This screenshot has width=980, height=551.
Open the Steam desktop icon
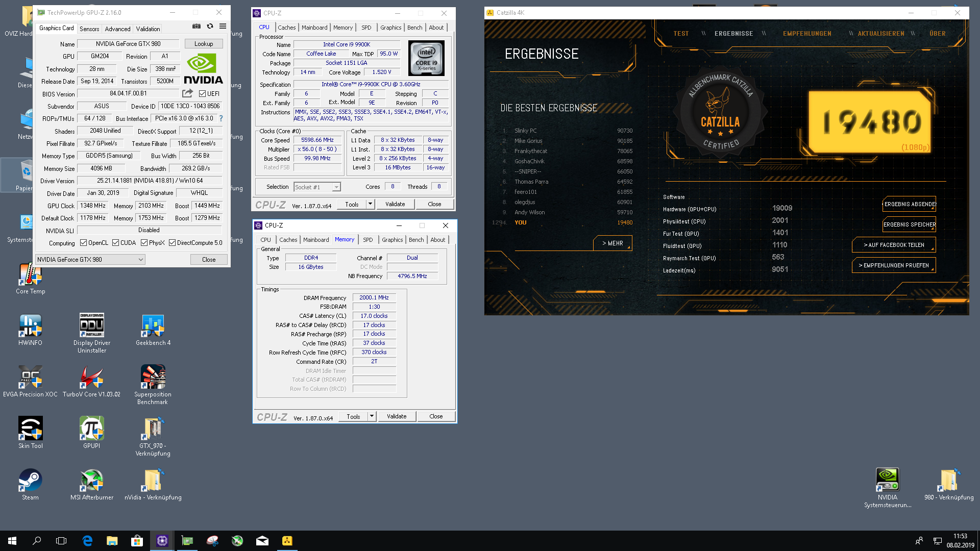click(31, 485)
